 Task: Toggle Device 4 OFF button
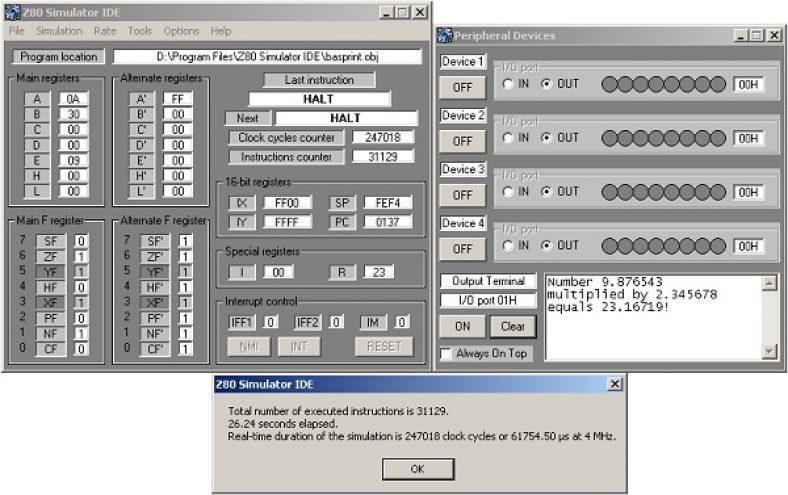tap(462, 249)
